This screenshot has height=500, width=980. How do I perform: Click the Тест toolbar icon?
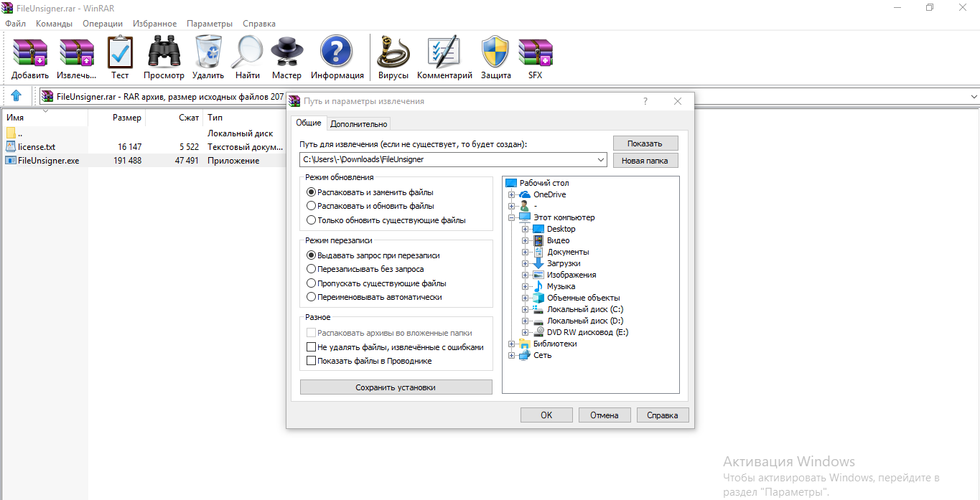click(120, 52)
